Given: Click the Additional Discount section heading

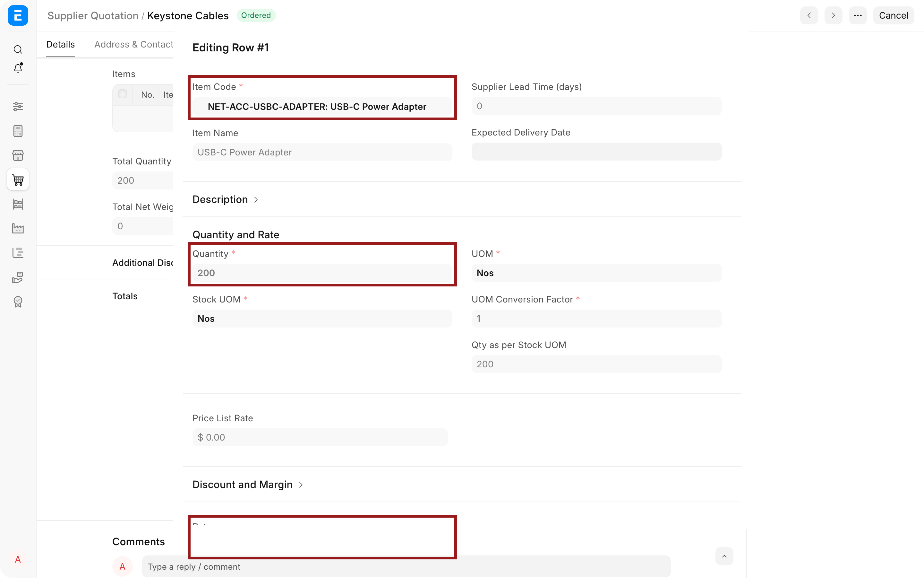Looking at the screenshot, I should (x=143, y=263).
